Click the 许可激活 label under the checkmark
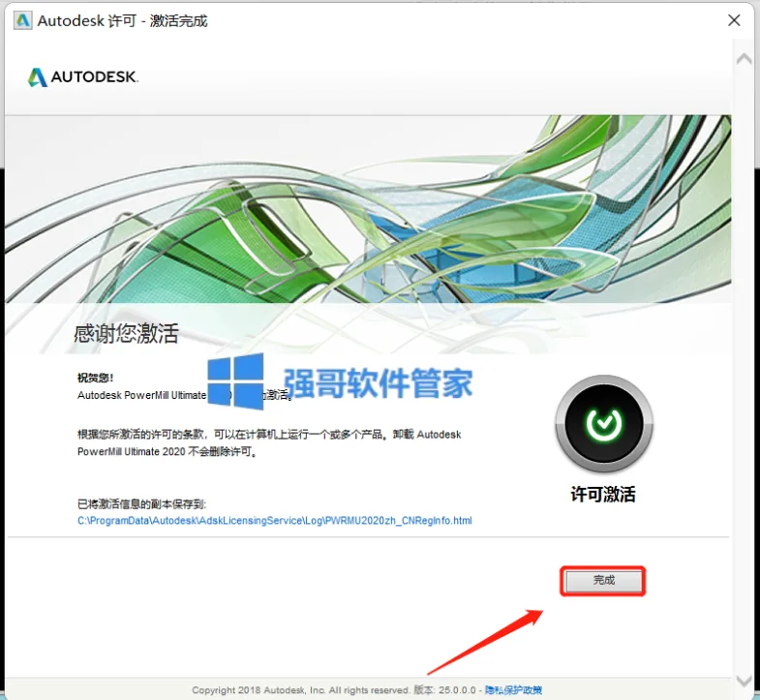 [603, 495]
